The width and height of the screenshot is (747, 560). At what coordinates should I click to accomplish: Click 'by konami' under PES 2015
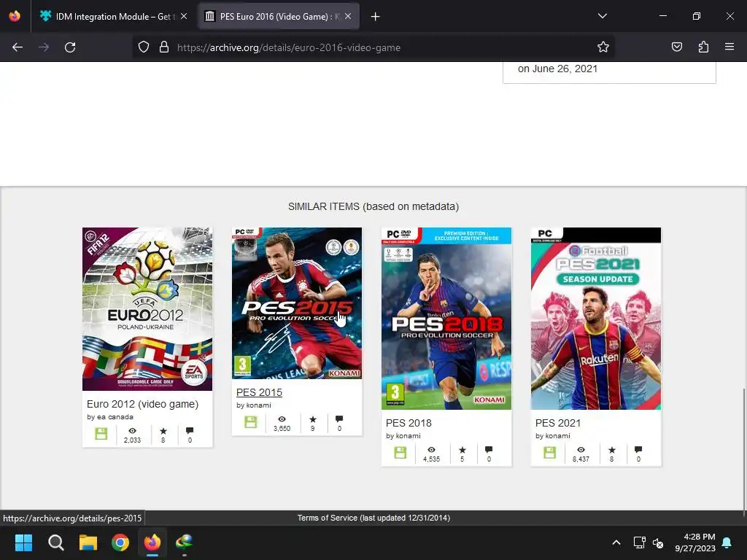(253, 405)
